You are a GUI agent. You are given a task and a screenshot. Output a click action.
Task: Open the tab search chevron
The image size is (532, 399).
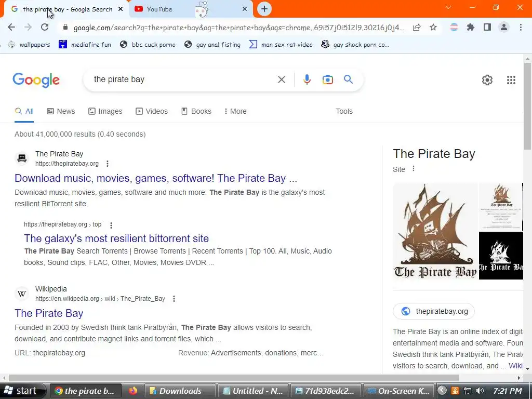(x=448, y=7)
